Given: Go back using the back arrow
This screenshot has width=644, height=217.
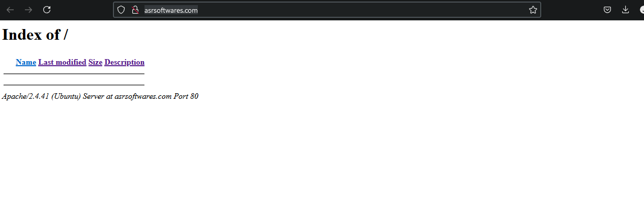Looking at the screenshot, I should click(x=10, y=10).
